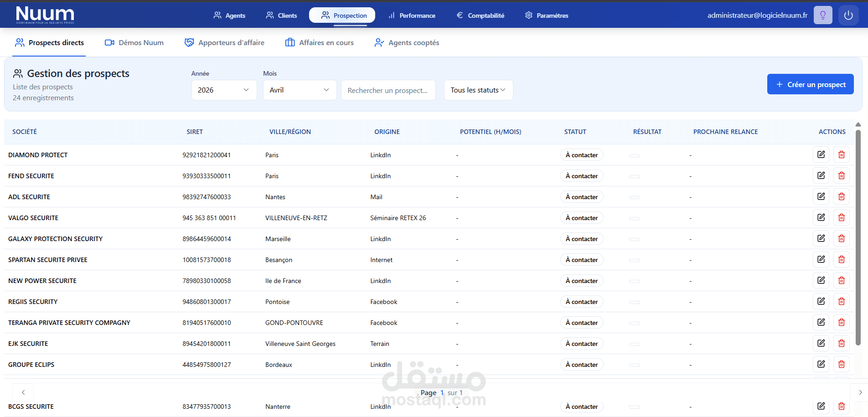Click the Séminaire RETEX 26 origin cell
Screen dimensions: 868x417
tap(398, 218)
